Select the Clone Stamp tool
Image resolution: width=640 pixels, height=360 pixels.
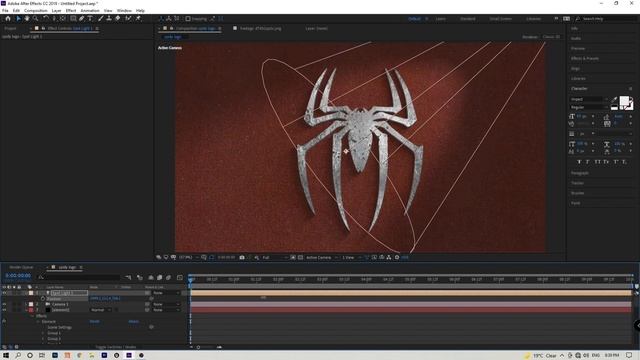click(109, 18)
